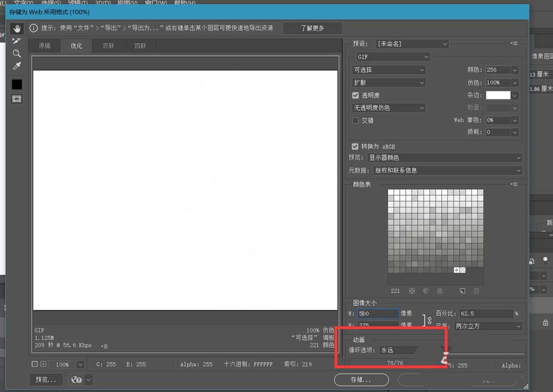The image size is (553, 392).
Task: Open the download speed menu icon beside Kbps
Action: coord(104,346)
